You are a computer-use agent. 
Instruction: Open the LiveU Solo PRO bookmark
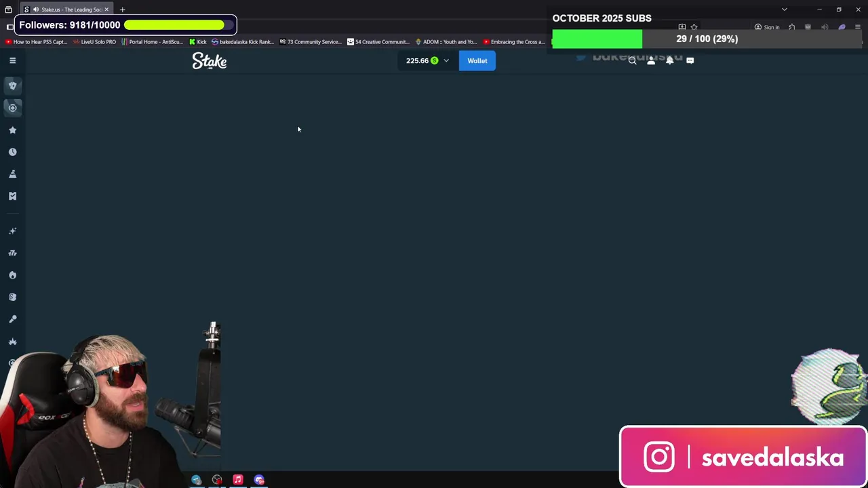pos(95,41)
